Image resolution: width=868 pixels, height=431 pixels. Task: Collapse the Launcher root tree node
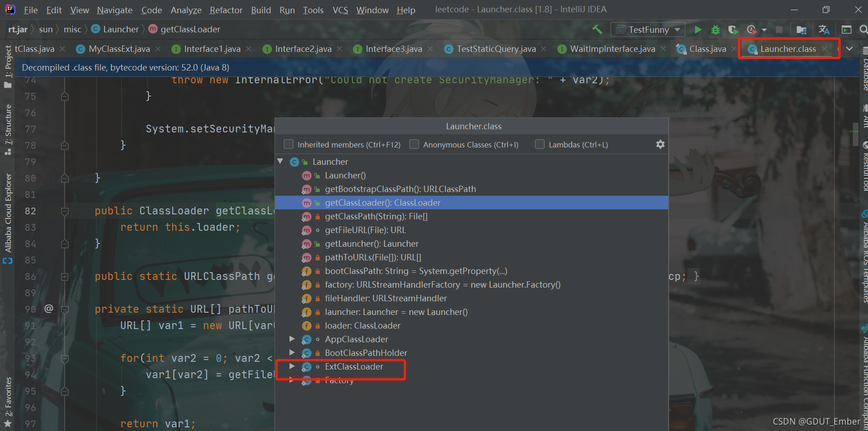(280, 162)
